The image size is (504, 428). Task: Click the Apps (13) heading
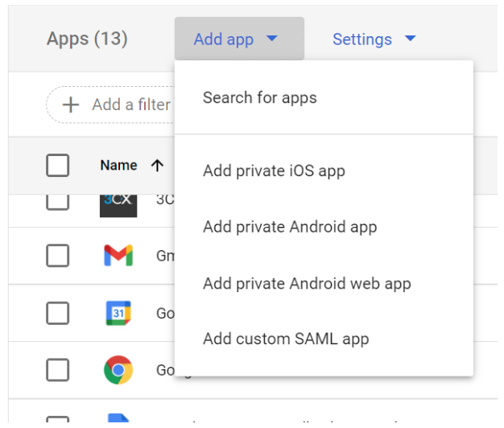point(87,39)
